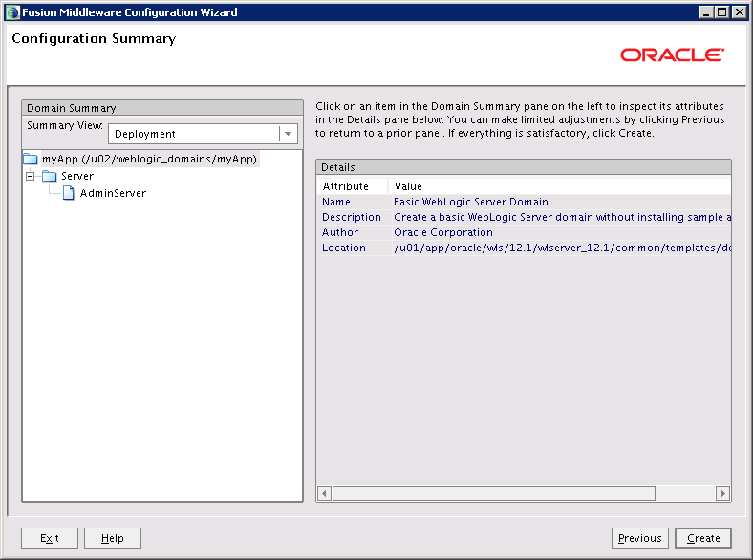Select the myApp root tree node
This screenshot has width=753, height=560.
pos(150,159)
